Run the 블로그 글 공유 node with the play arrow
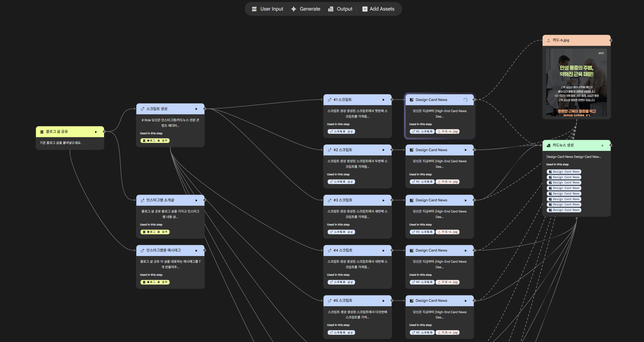Screen dimensions: 644x342 (96, 132)
